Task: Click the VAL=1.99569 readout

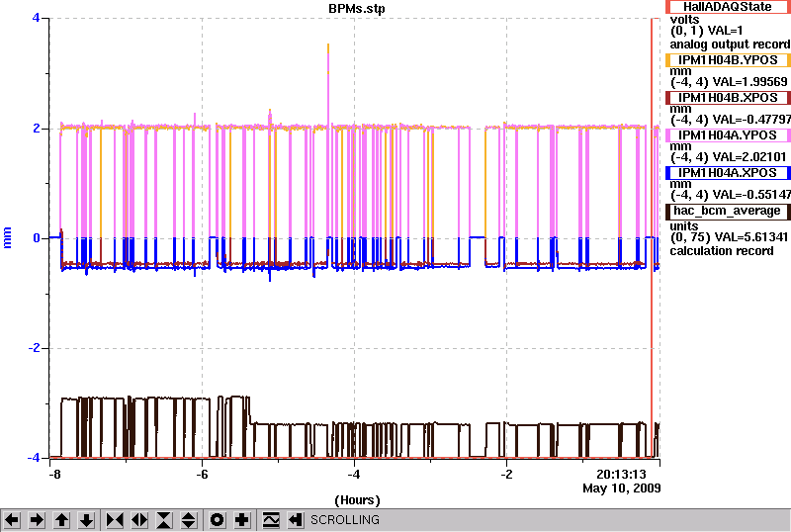Action: click(x=751, y=82)
